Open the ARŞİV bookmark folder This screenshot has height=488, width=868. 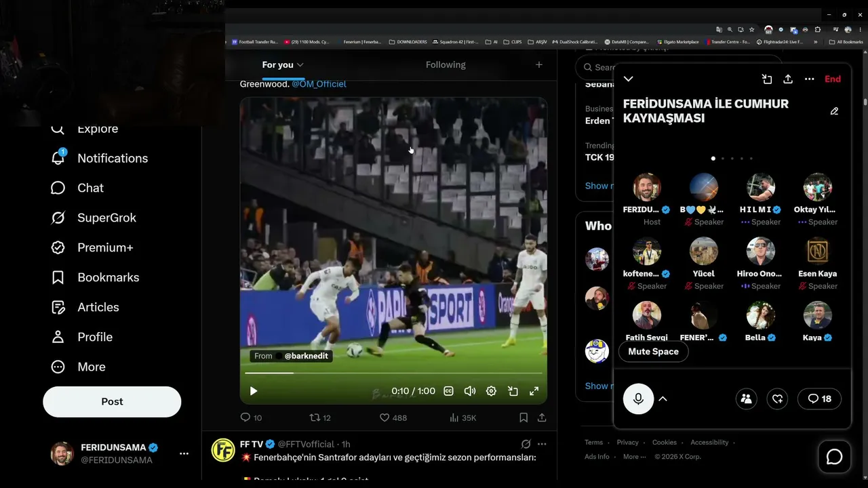(538, 42)
